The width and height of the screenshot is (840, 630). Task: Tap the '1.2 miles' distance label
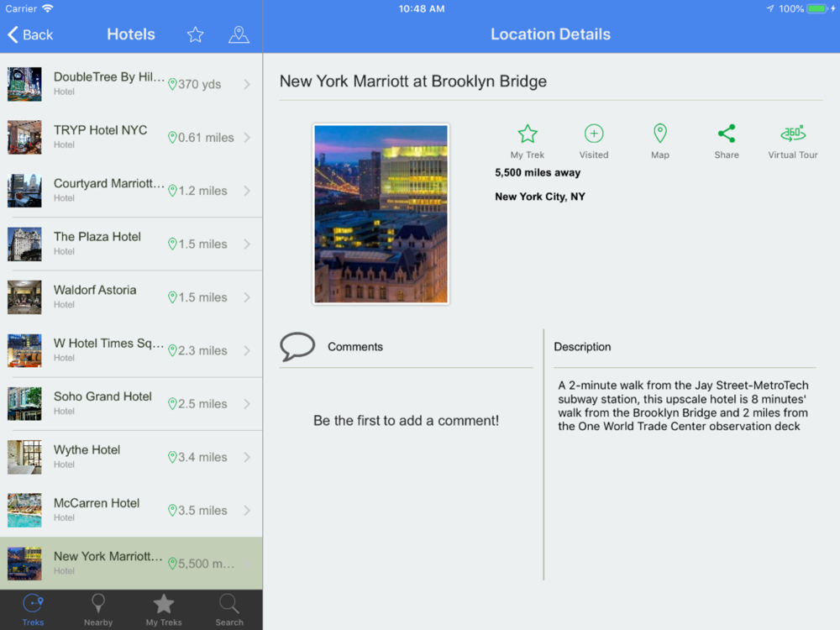click(202, 192)
